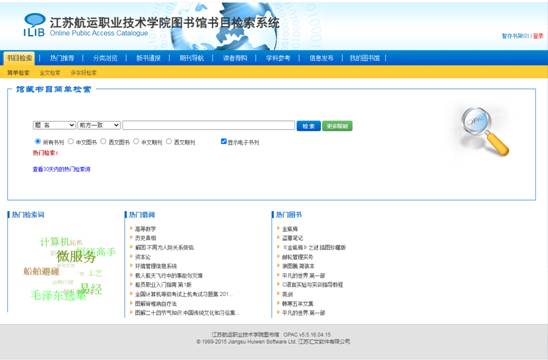Click the 热门检索词 section heading
The width and height of the screenshot is (548, 360).
pos(28,215)
